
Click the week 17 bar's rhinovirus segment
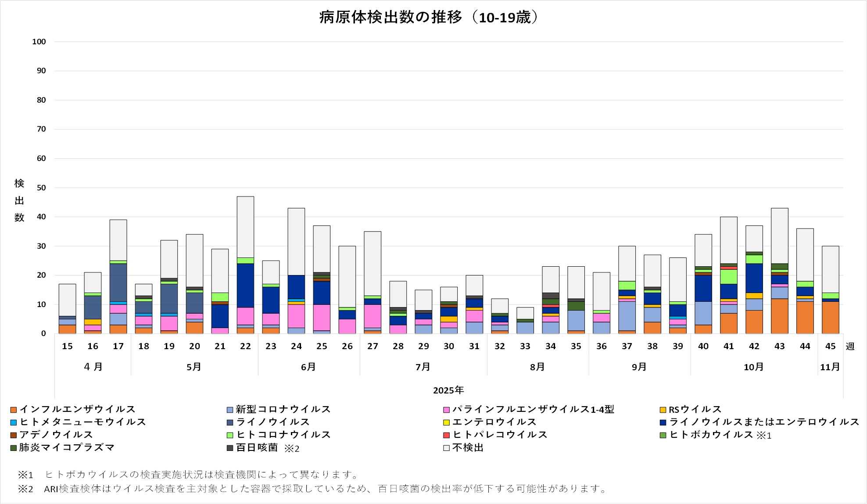coord(118,282)
